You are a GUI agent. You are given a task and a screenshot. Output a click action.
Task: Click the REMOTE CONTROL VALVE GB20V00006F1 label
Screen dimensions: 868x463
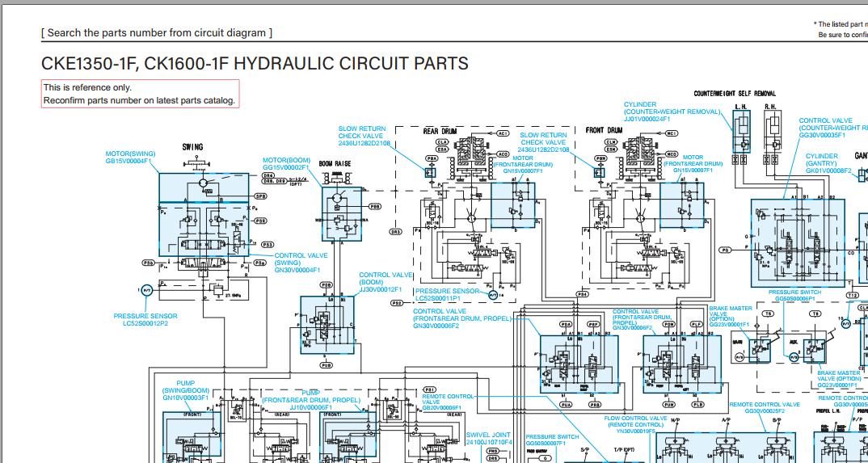(449, 402)
